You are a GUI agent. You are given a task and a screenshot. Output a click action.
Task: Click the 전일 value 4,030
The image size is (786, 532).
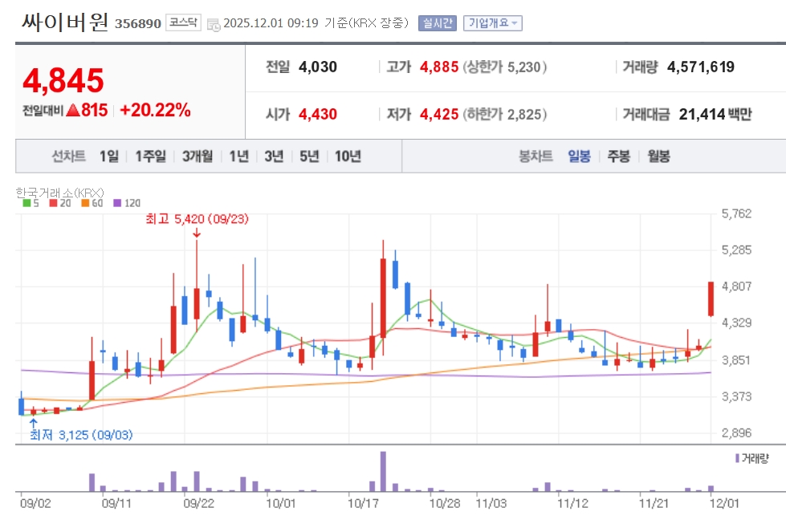(x=318, y=67)
